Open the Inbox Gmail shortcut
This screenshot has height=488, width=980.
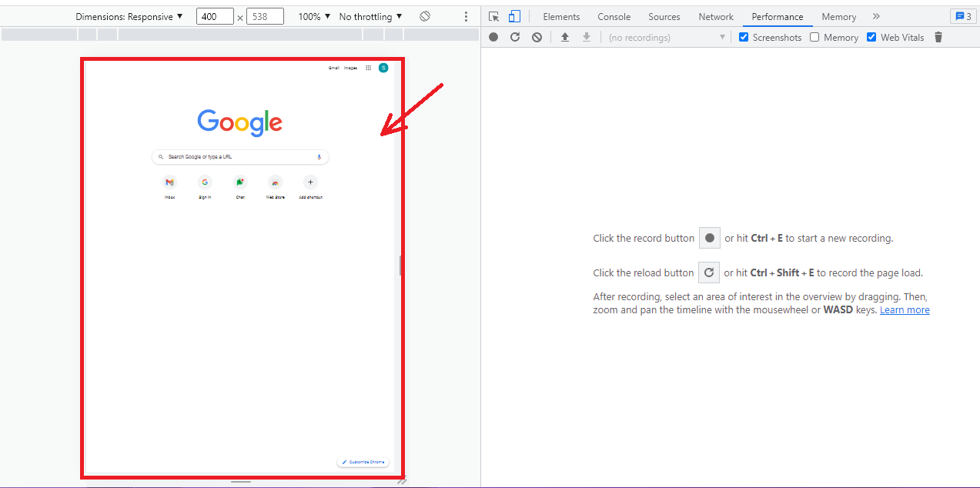click(169, 186)
